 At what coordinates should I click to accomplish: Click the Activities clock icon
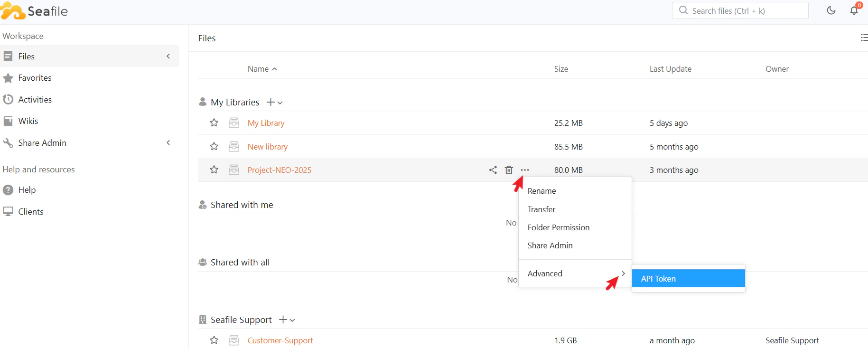(x=8, y=100)
